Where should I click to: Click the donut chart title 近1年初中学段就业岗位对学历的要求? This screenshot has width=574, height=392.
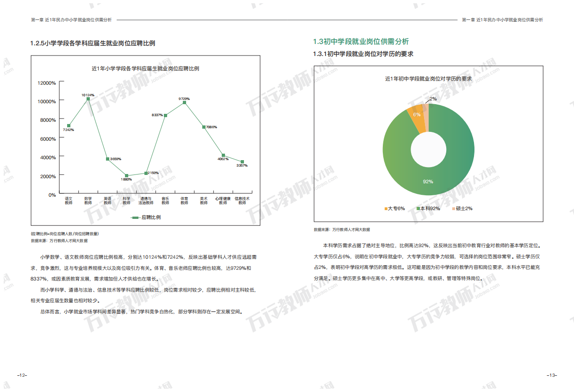pos(428,79)
